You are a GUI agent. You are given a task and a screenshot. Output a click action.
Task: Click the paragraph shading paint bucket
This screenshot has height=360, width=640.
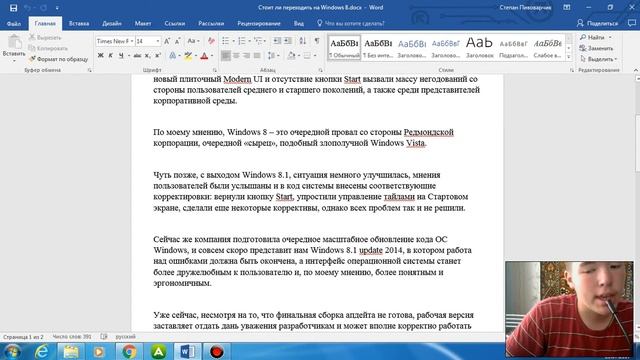[291, 56]
